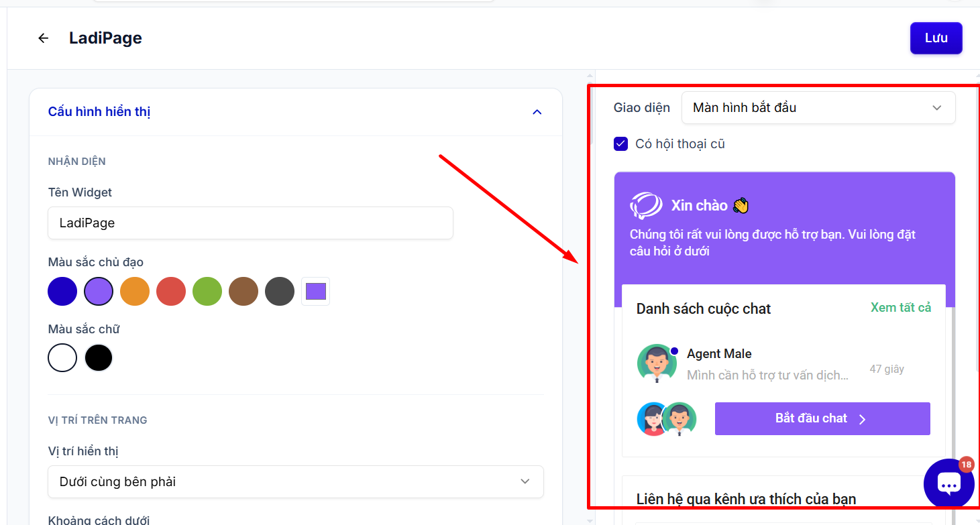
Task: Choose the green theme color swatch
Action: (x=207, y=292)
